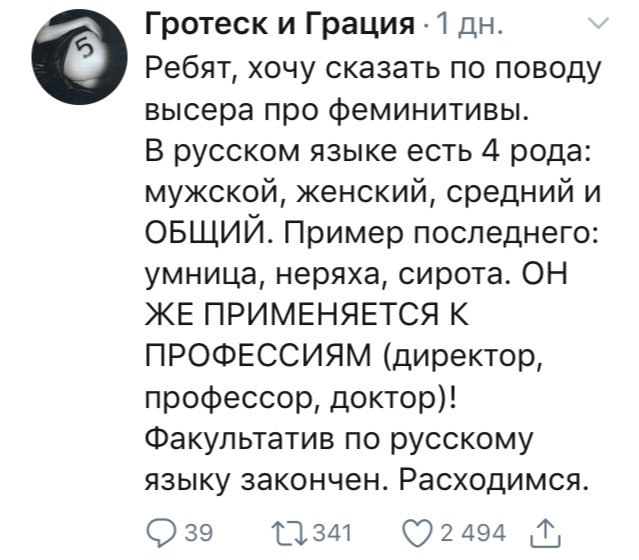Screen dimensions: 639x560
Task: Click the reply speech bubble icon
Action: 161,530
